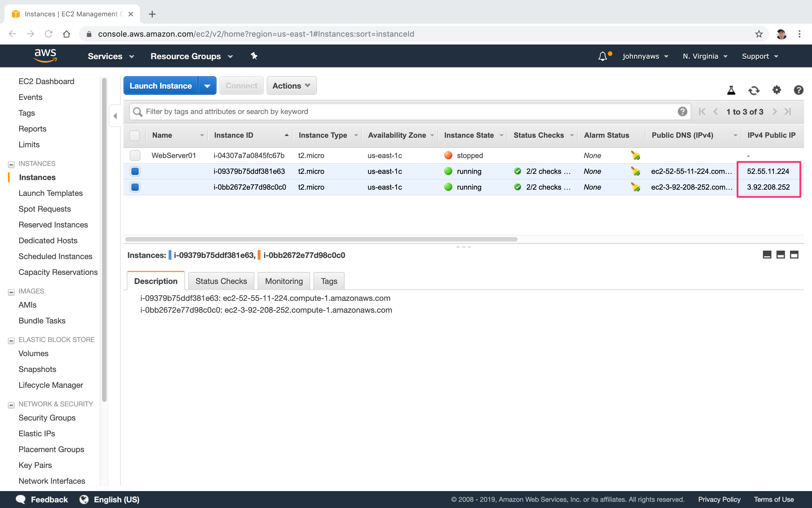Image resolution: width=812 pixels, height=508 pixels.
Task: Open the N. Virginia region dropdown
Action: pyautogui.click(x=705, y=56)
